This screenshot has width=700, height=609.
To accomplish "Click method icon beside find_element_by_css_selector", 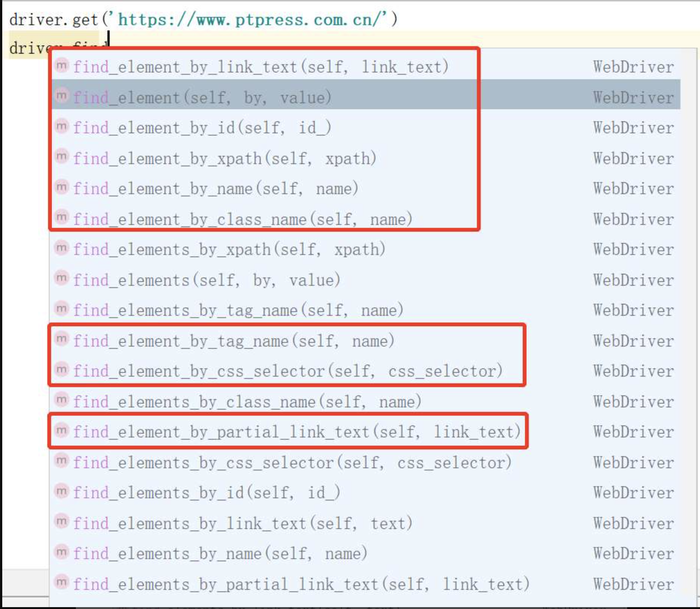I will (62, 369).
